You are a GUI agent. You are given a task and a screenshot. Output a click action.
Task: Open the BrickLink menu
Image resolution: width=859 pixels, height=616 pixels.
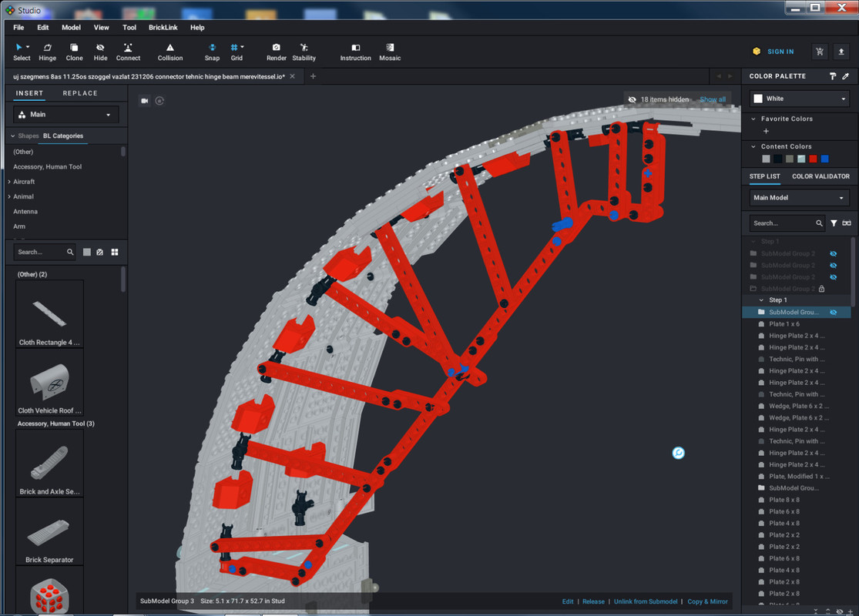(163, 28)
